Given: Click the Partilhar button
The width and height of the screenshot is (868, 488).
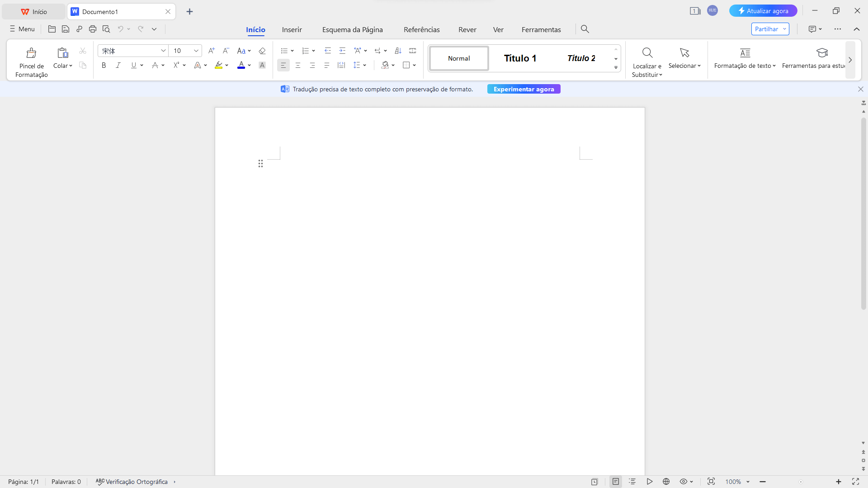Looking at the screenshot, I should tap(766, 28).
